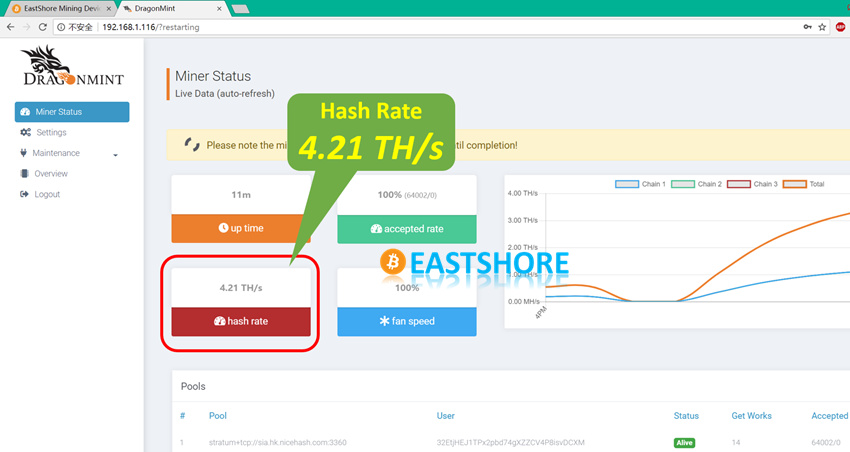Open Miner Status in the sidebar

pos(72,112)
